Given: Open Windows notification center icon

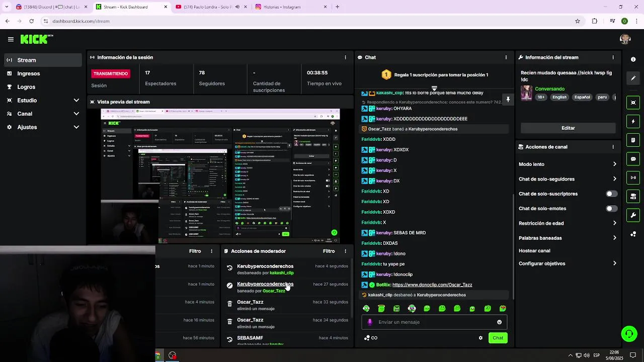Looking at the screenshot, I should [x=633, y=355].
